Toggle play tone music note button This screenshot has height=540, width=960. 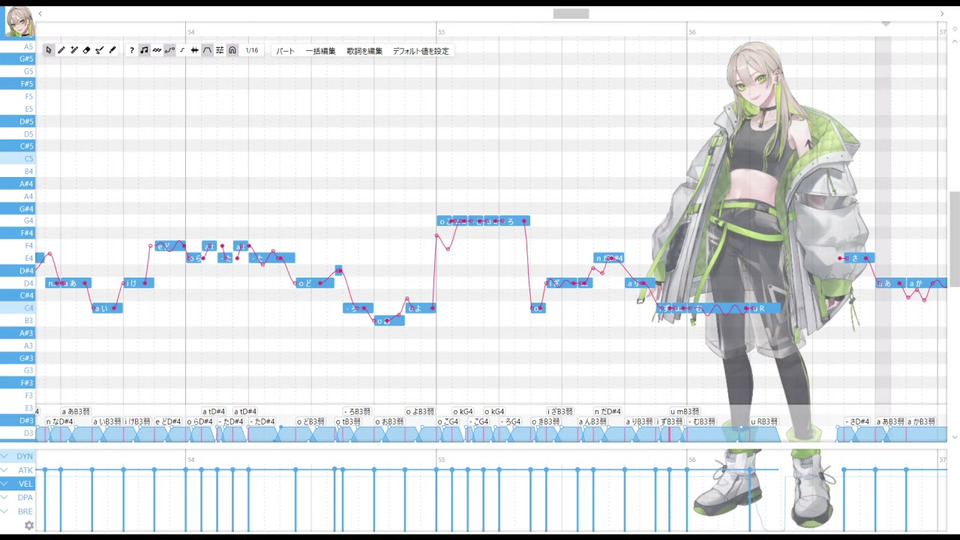[144, 50]
